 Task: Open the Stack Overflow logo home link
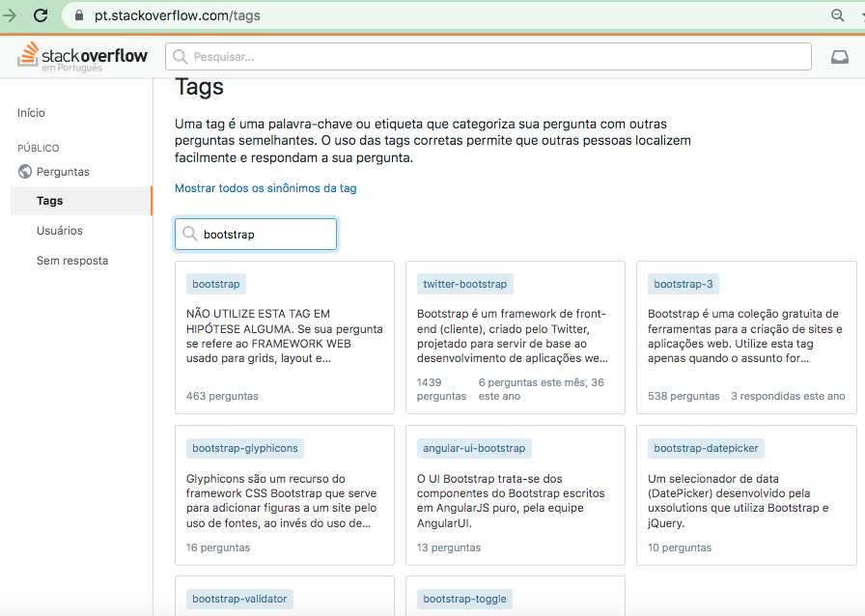pos(82,56)
